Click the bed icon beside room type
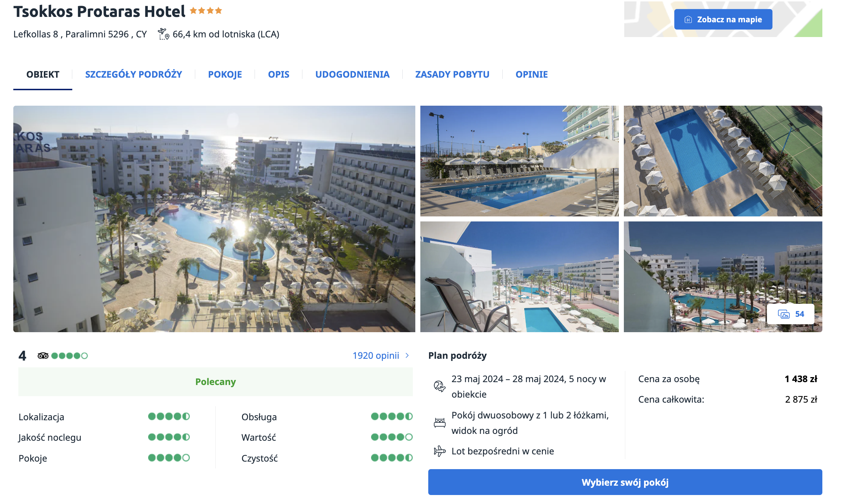The image size is (845, 504). coord(439,423)
